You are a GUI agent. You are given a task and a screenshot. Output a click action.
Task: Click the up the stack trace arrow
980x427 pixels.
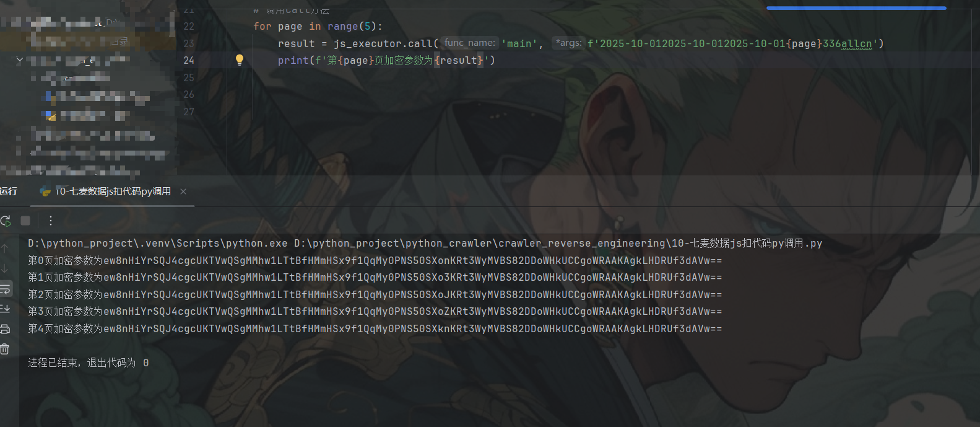click(5, 249)
